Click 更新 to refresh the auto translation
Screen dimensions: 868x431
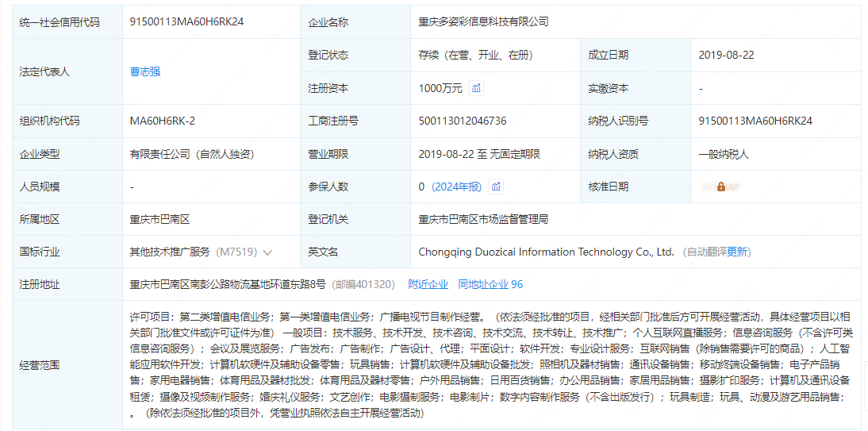click(x=737, y=252)
